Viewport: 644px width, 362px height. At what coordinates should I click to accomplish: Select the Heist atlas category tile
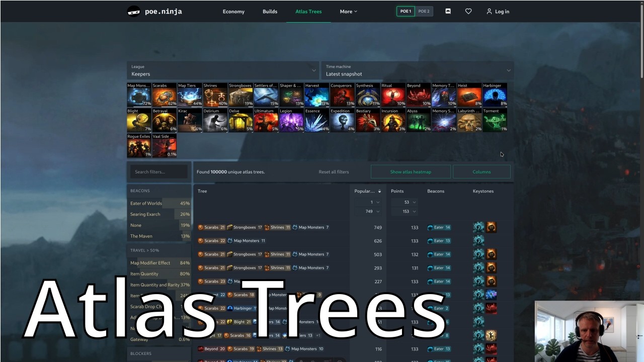click(x=469, y=95)
